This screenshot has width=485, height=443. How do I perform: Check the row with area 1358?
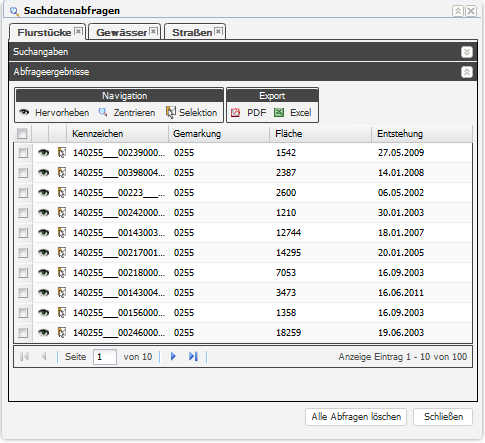23,313
